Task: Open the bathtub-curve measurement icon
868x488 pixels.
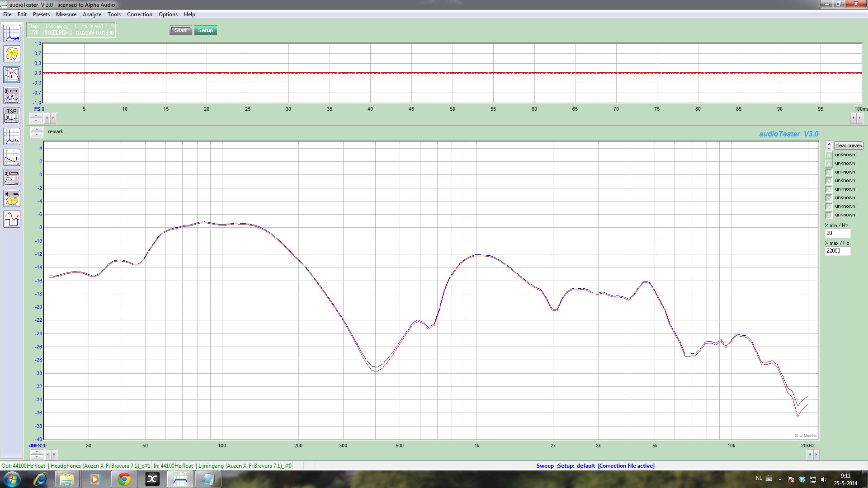Action: tap(12, 157)
